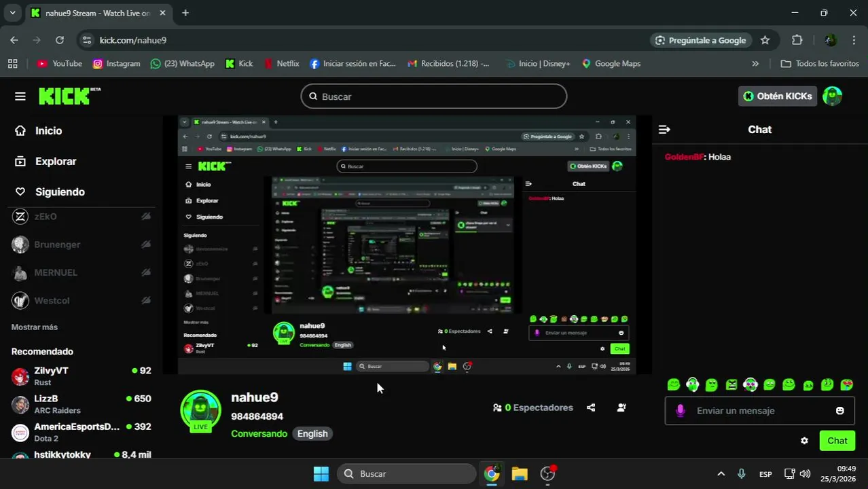868x489 pixels.
Task: Open the emoji picker in message box
Action: 840,411
